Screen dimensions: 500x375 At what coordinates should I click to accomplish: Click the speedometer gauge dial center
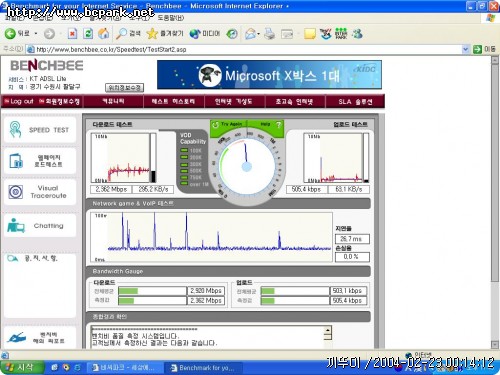[246, 166]
